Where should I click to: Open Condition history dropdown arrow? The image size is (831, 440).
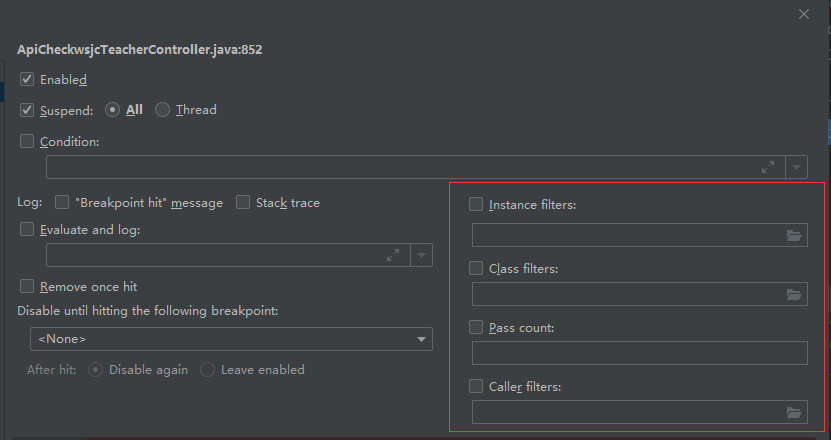pyautogui.click(x=797, y=167)
